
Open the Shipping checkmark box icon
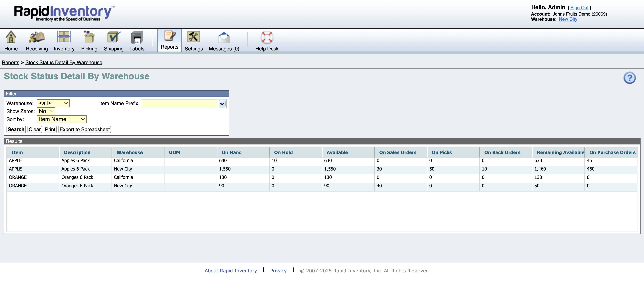pyautogui.click(x=114, y=37)
